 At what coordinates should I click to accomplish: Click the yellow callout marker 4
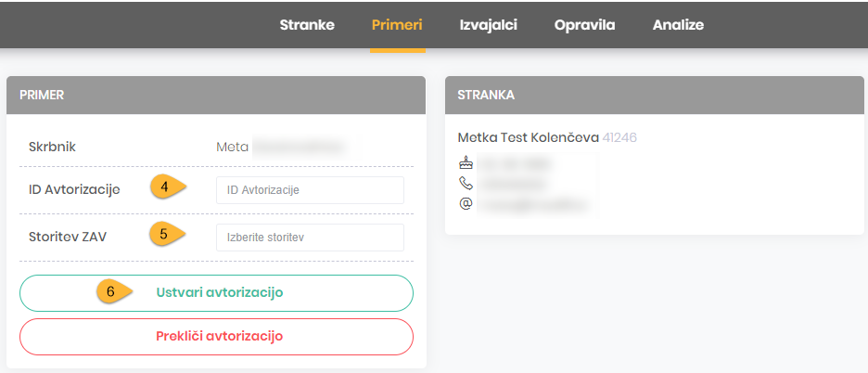[166, 187]
